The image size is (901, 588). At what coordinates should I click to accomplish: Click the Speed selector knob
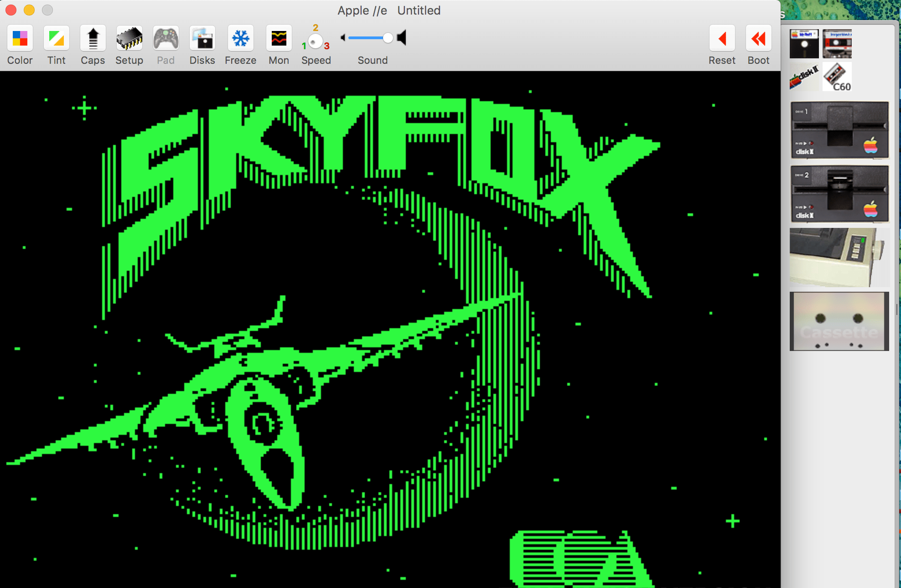316,41
